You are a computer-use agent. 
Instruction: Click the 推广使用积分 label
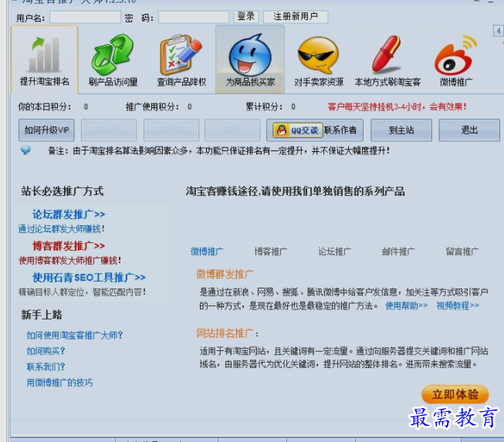pos(152,106)
